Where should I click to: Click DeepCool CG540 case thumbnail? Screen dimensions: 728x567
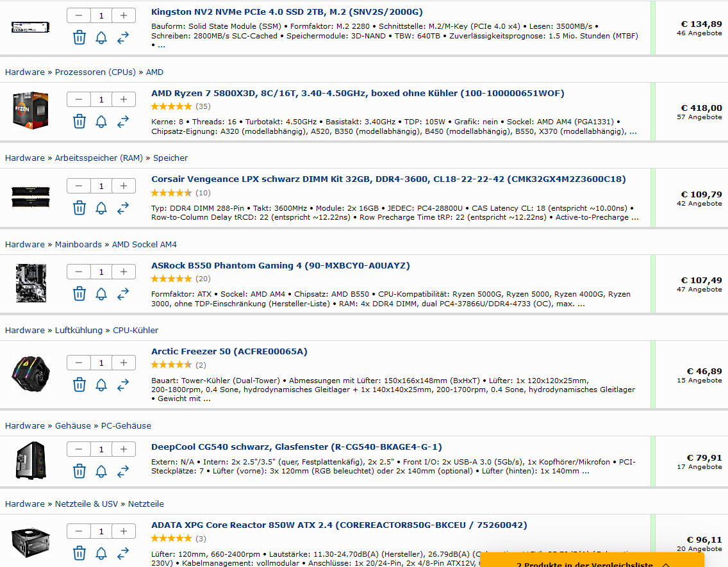click(31, 461)
